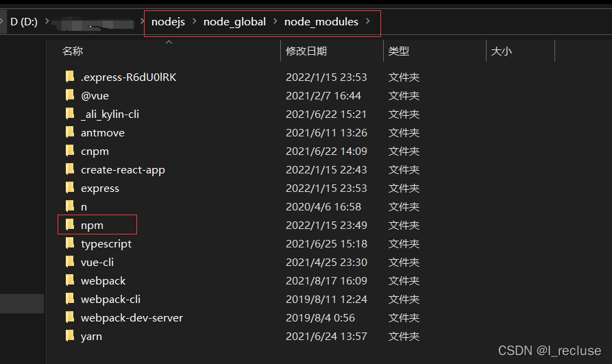Select the npm folder name
The height and width of the screenshot is (364, 612).
click(x=92, y=226)
